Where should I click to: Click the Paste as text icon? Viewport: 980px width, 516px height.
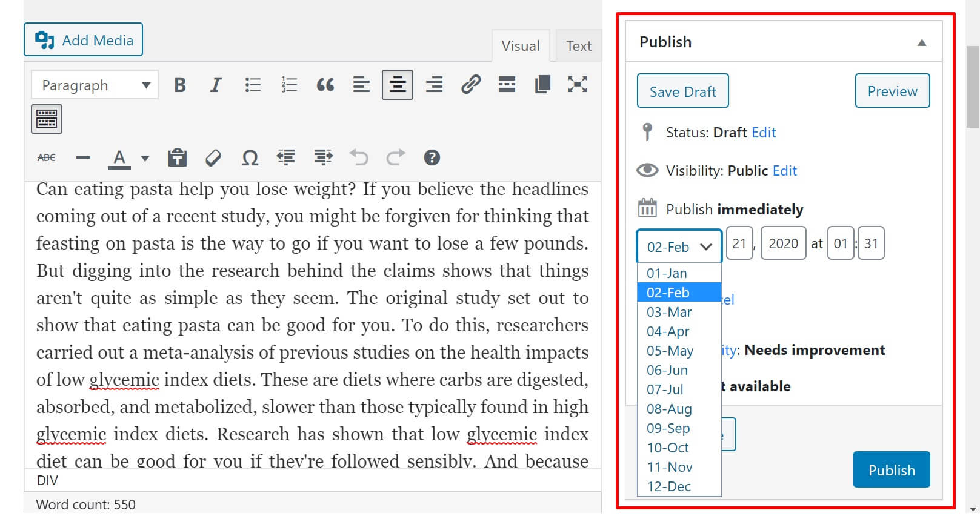pyautogui.click(x=177, y=158)
